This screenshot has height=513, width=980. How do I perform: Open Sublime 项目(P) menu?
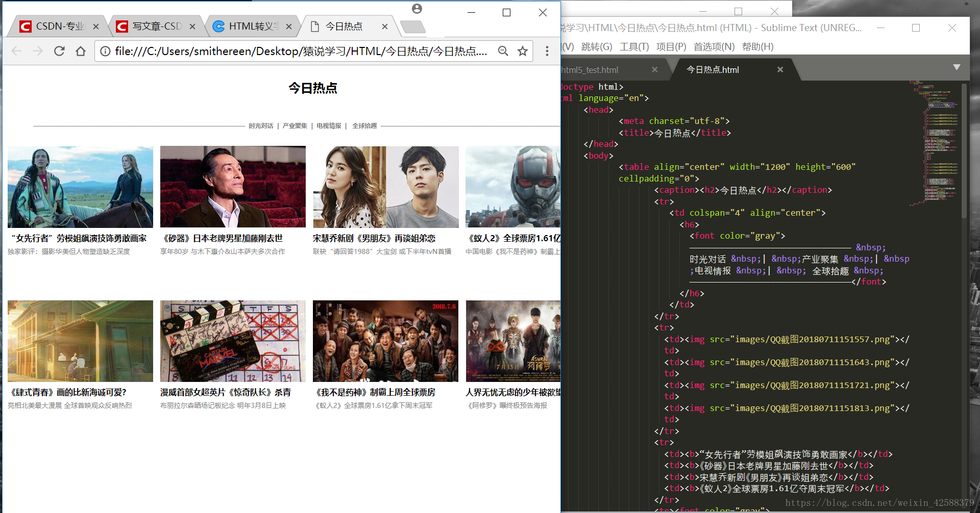coord(671,47)
